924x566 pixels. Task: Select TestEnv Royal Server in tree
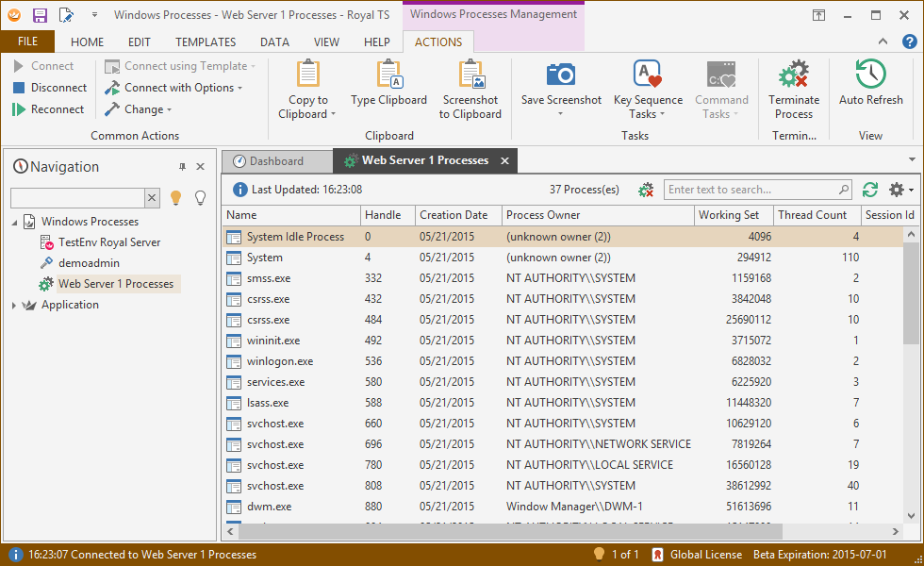[x=109, y=242]
